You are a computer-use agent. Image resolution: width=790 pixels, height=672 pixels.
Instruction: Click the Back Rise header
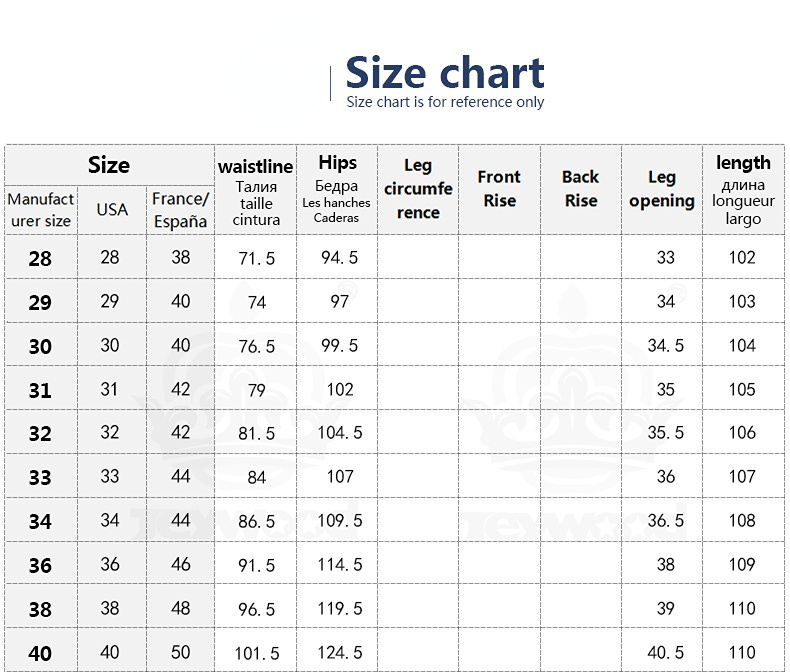581,191
